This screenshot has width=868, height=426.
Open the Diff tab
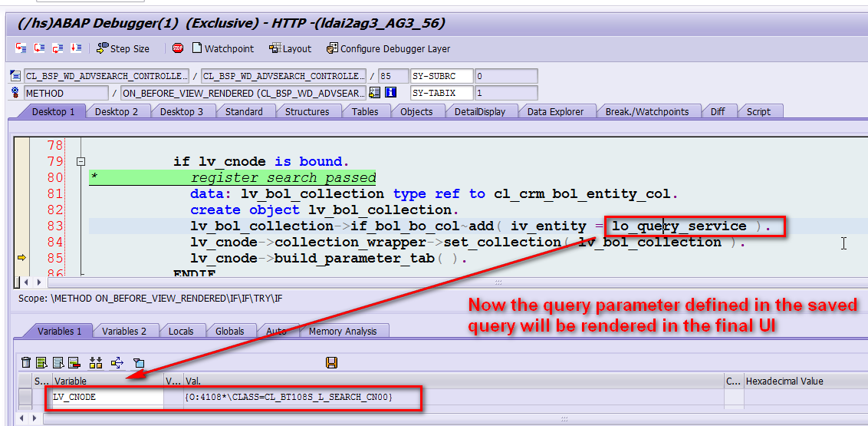click(718, 111)
